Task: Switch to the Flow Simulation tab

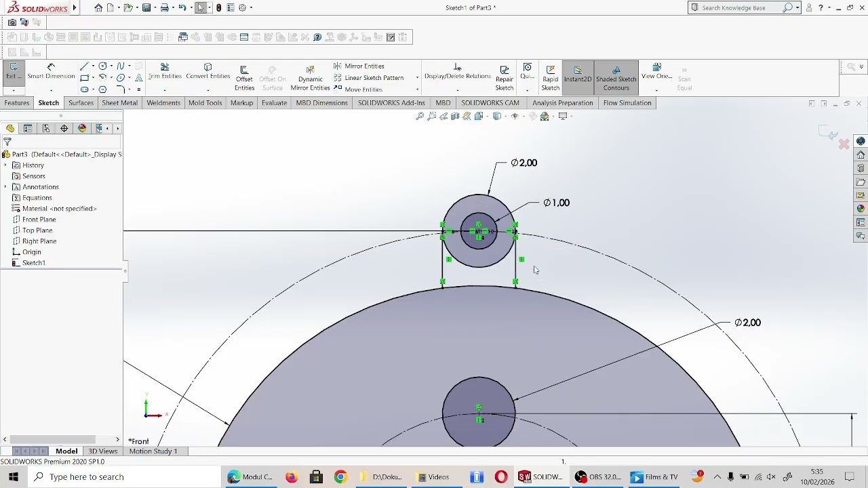Action: 627,103
